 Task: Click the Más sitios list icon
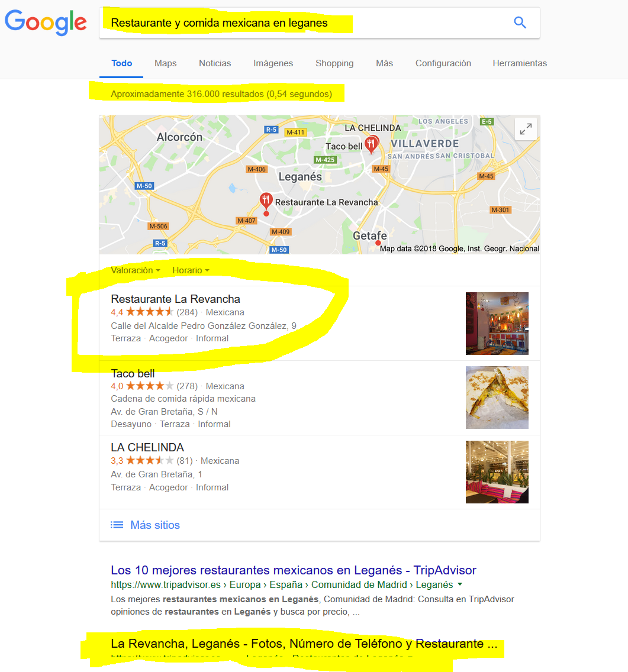[x=117, y=525]
